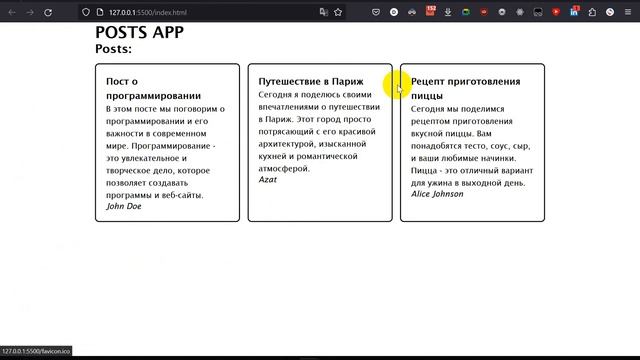Click the Posts: subheading
The width and height of the screenshot is (640, 360).
click(113, 49)
